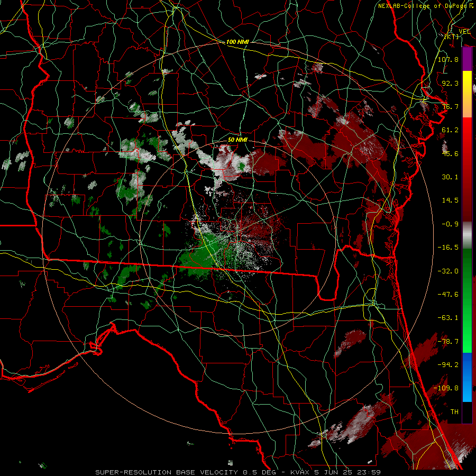Select the -78.7 scale value
This screenshot has height=476, width=476.
point(448,342)
